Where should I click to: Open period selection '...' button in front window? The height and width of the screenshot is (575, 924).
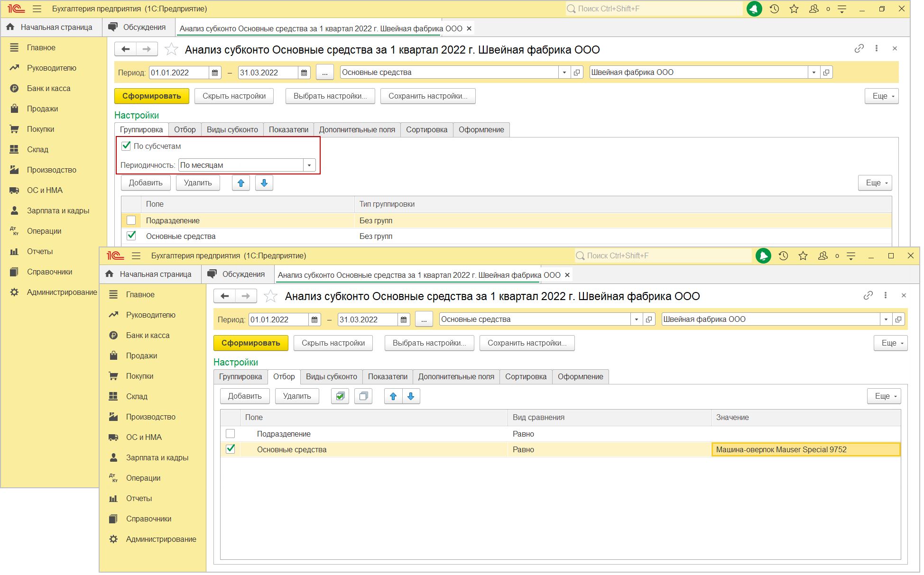(x=424, y=319)
